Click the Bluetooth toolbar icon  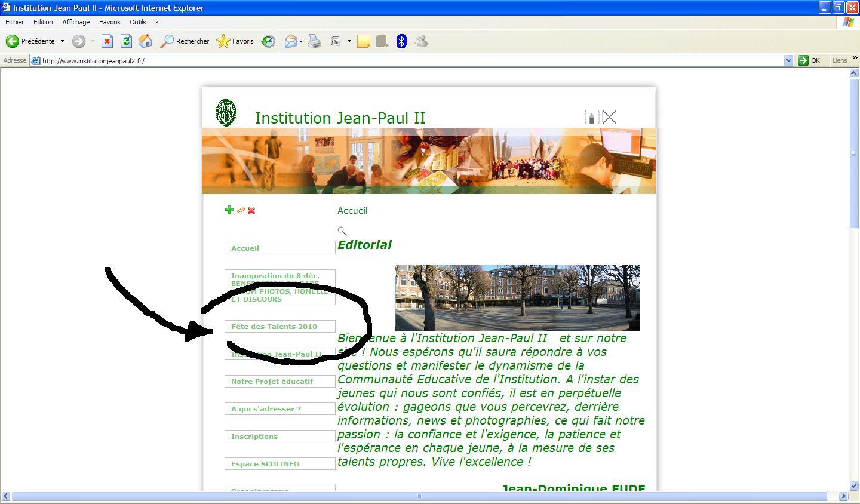(x=401, y=41)
